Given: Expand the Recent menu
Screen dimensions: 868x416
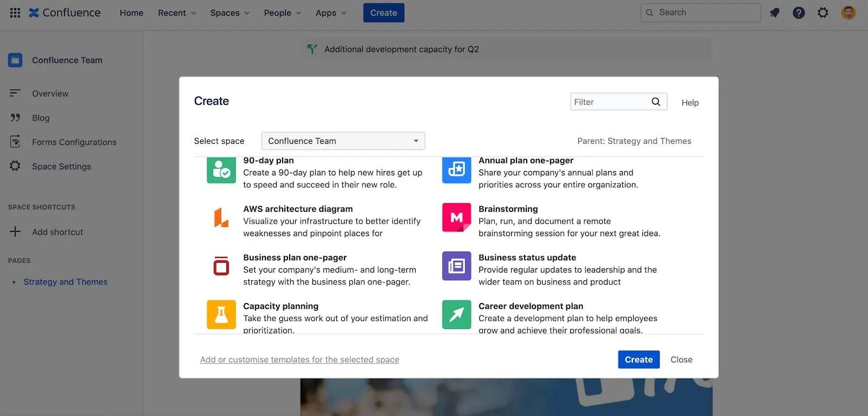Looking at the screenshot, I should click(177, 12).
